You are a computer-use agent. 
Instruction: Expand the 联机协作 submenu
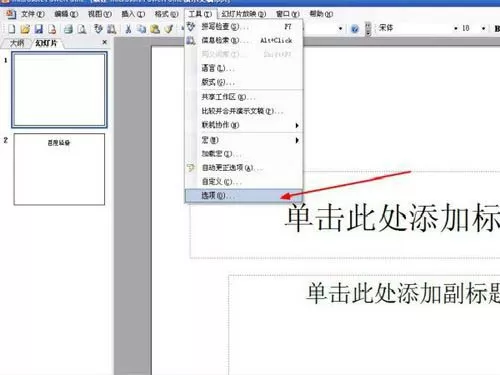297,125
